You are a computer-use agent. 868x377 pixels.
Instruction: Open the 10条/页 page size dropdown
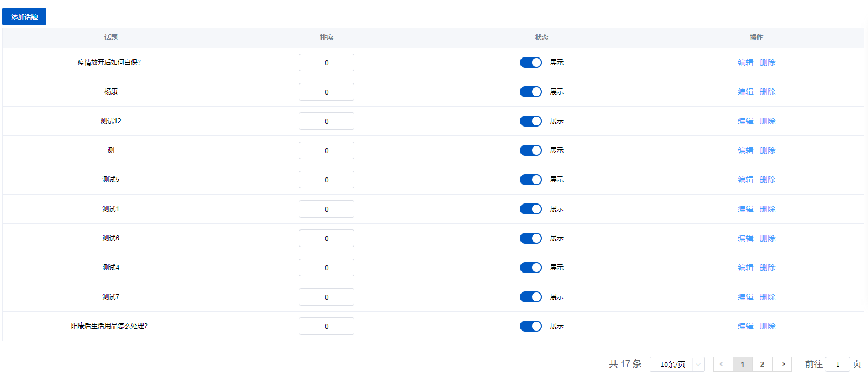(677, 364)
